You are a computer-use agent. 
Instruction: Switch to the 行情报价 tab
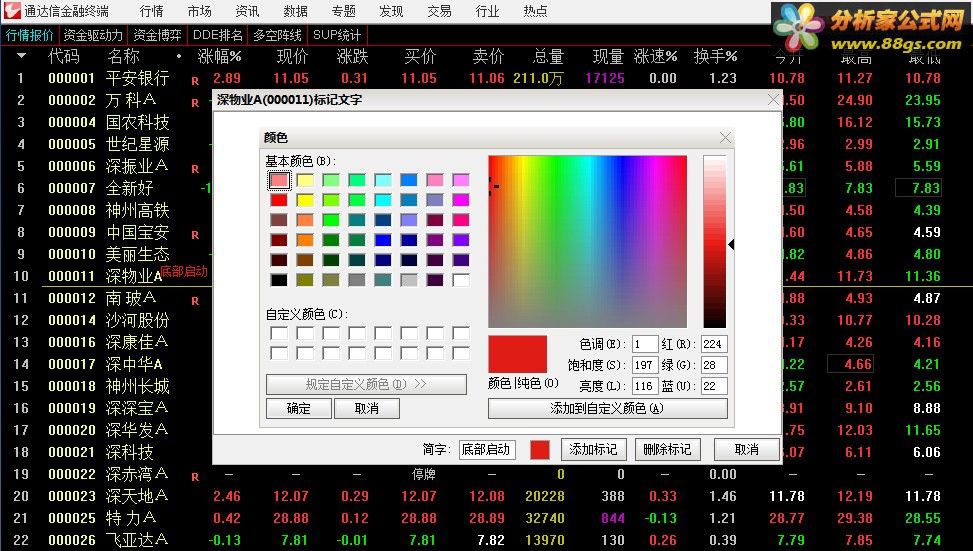(29, 35)
